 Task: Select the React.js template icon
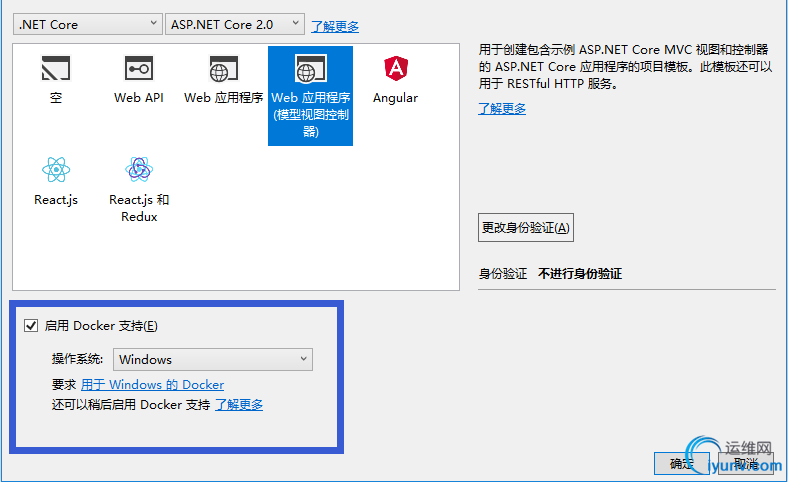pyautogui.click(x=56, y=170)
